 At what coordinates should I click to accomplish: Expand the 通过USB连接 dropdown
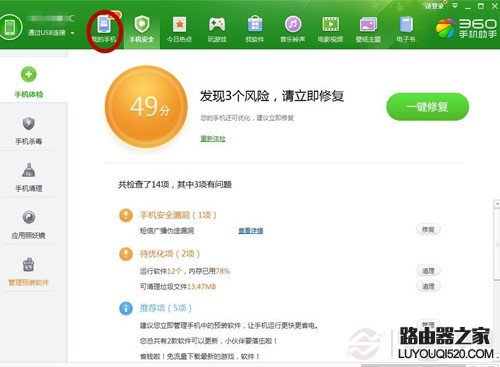coord(72,33)
